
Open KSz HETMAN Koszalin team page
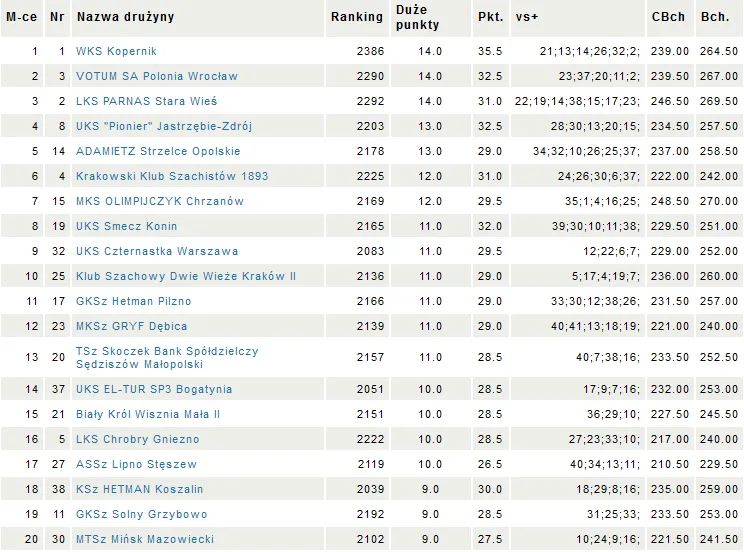pyautogui.click(x=139, y=489)
